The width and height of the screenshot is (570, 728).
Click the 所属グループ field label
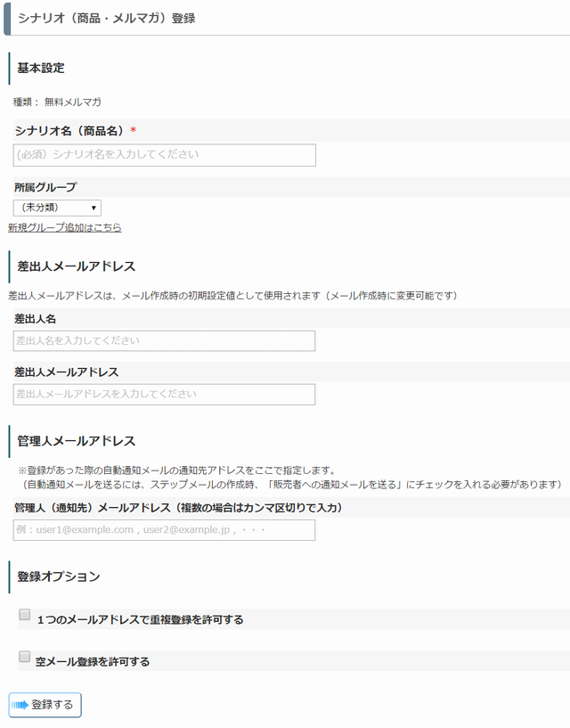(x=45, y=187)
